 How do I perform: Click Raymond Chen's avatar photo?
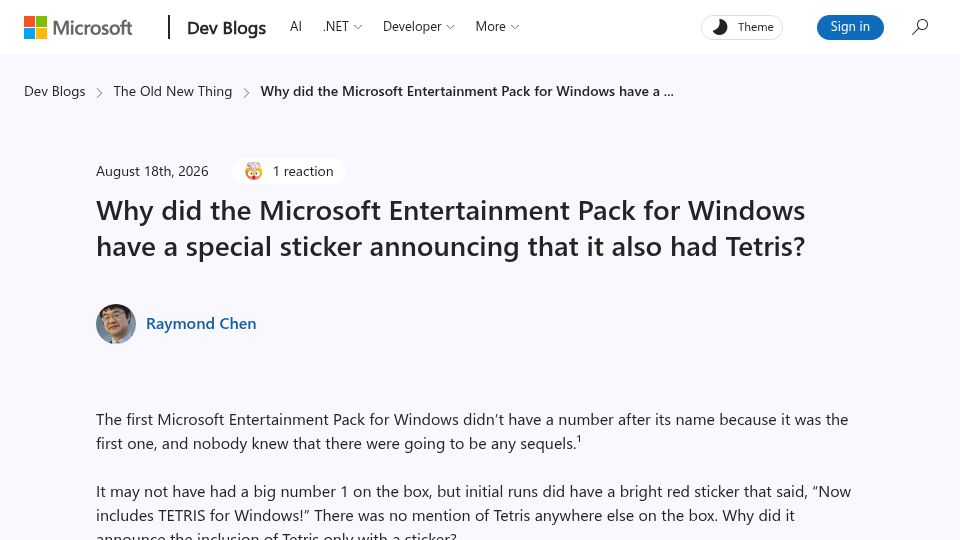click(116, 324)
